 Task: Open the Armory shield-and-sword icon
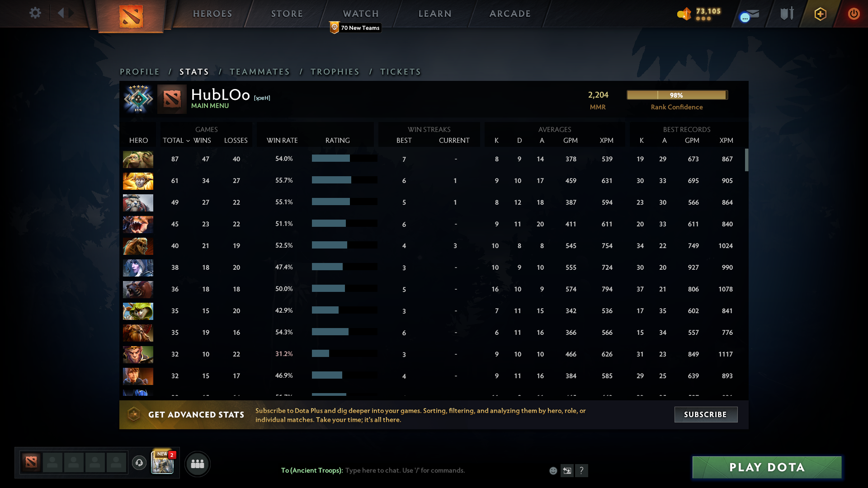[786, 14]
